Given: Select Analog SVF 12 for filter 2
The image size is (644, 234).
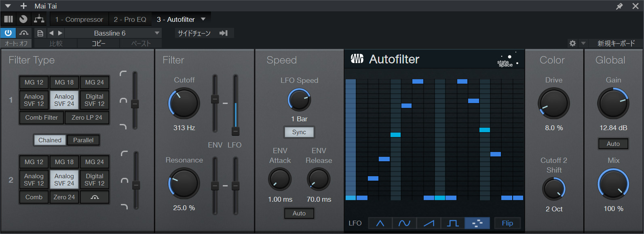Looking at the screenshot, I should point(34,179).
